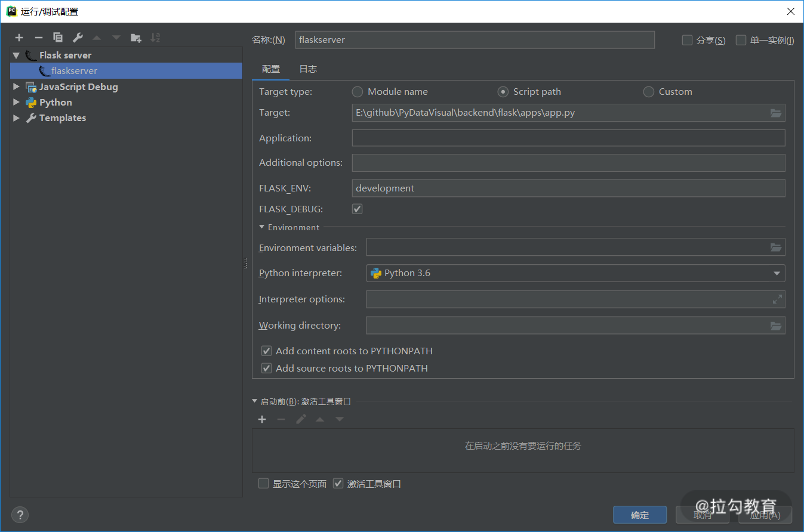Click the 名称 name input field
The width and height of the screenshot is (804, 532).
click(475, 40)
